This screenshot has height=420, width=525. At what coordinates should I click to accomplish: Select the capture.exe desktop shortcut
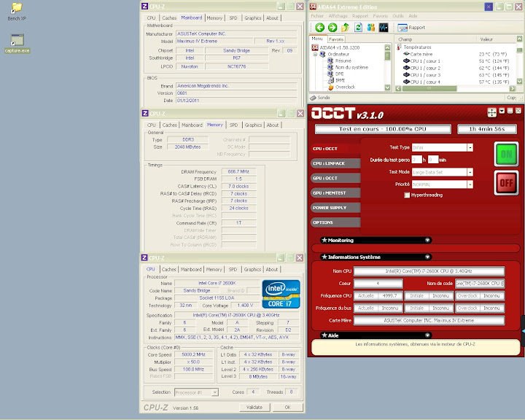[x=17, y=44]
